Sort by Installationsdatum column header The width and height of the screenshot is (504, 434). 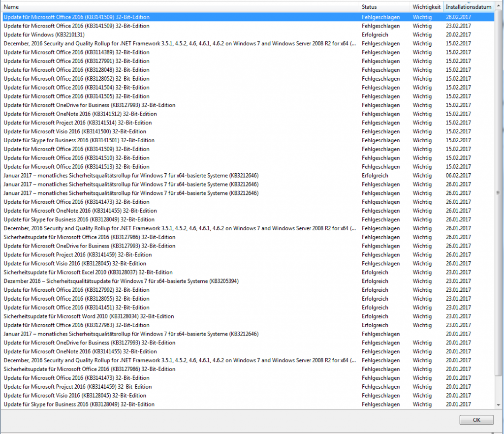[x=469, y=7]
